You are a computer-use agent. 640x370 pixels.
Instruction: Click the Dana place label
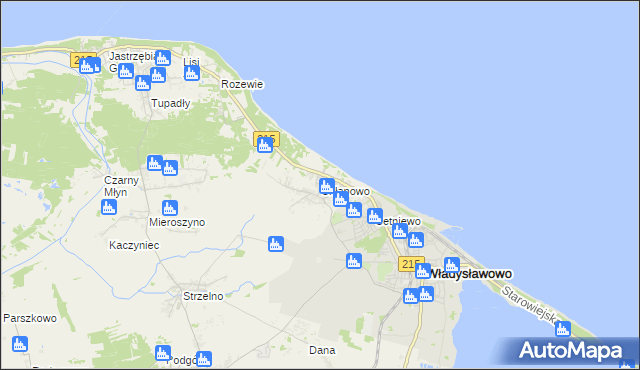(322, 350)
